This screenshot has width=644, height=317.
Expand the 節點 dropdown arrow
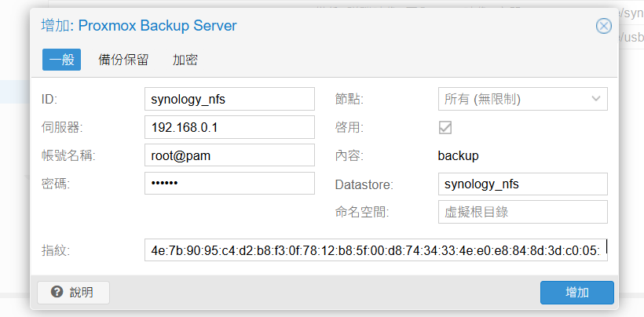pos(595,99)
